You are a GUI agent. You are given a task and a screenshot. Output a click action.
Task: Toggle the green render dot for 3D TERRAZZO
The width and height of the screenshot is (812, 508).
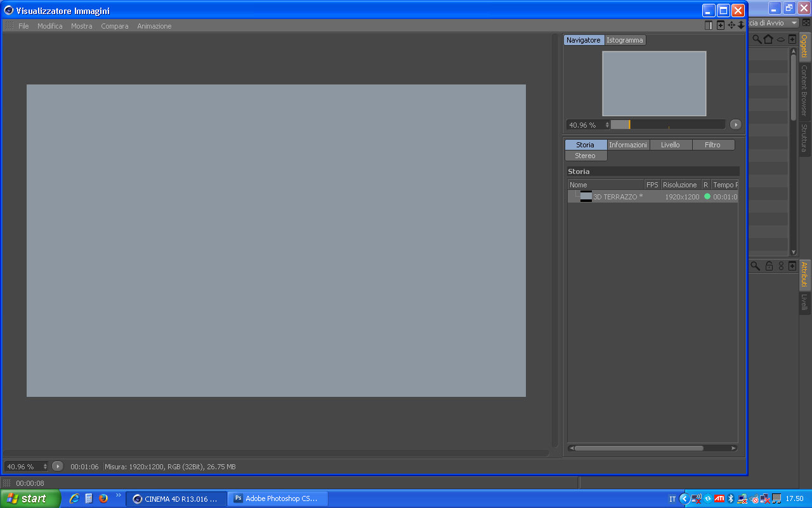tap(707, 196)
